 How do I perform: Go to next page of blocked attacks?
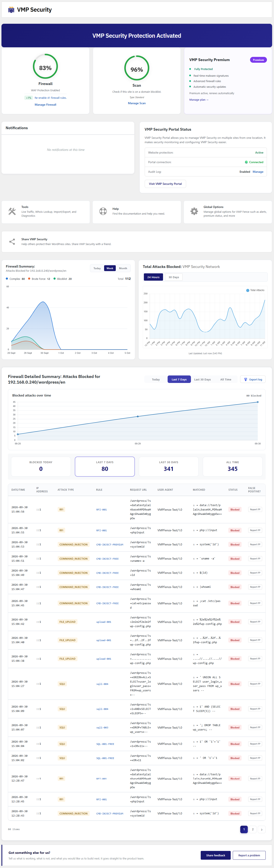pyautogui.click(x=262, y=829)
